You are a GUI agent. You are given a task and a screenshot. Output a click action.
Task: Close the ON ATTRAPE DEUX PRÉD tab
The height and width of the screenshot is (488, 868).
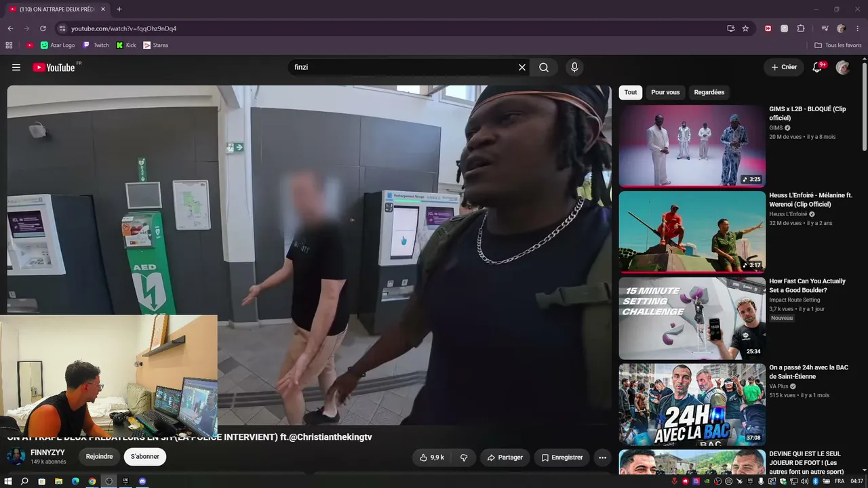(x=103, y=9)
